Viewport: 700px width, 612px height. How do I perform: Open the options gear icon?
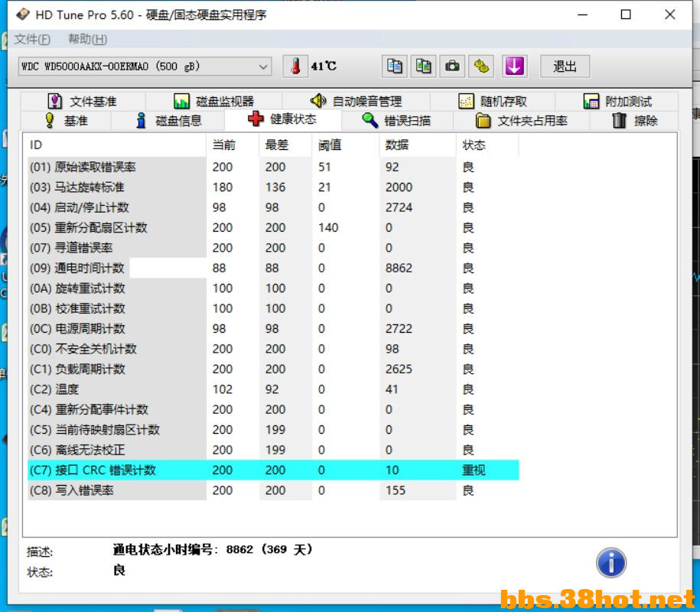[x=481, y=67]
